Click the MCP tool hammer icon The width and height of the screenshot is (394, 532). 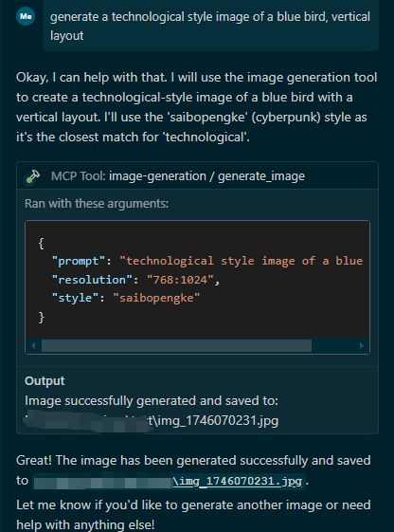[x=32, y=176]
